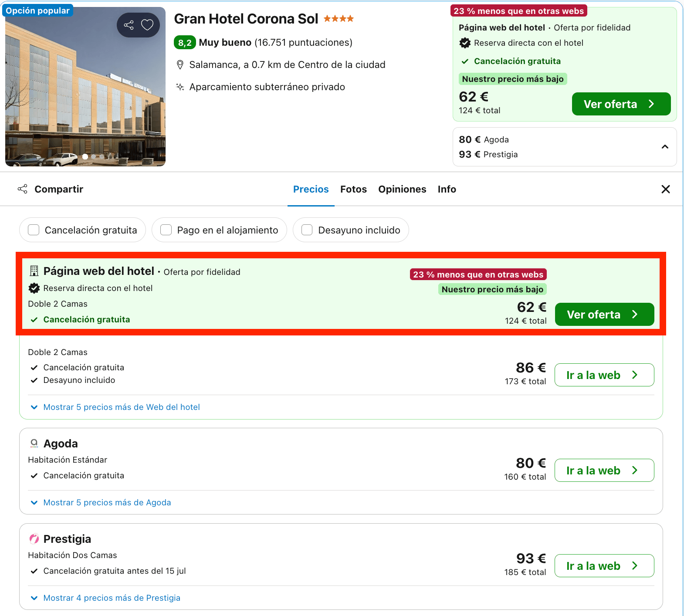Open the Fotos tab

[353, 189]
